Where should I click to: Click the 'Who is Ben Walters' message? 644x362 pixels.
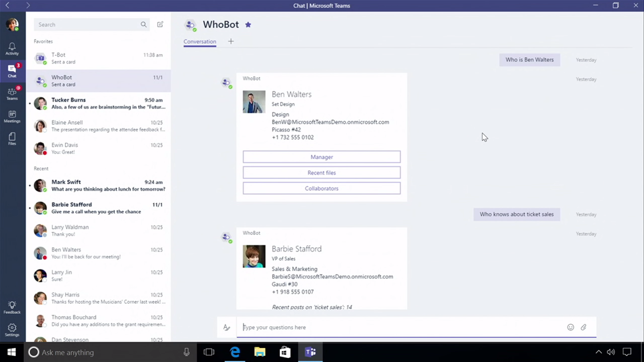530,60
